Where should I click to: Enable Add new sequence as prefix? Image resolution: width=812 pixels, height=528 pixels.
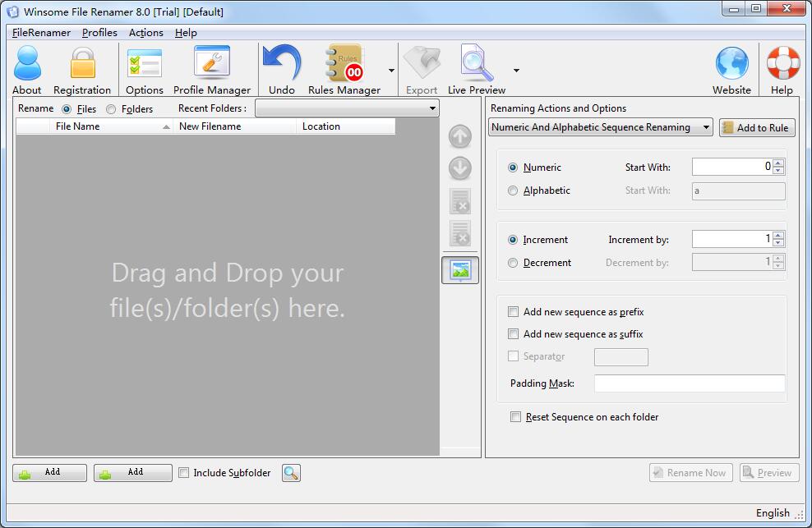[x=513, y=311]
